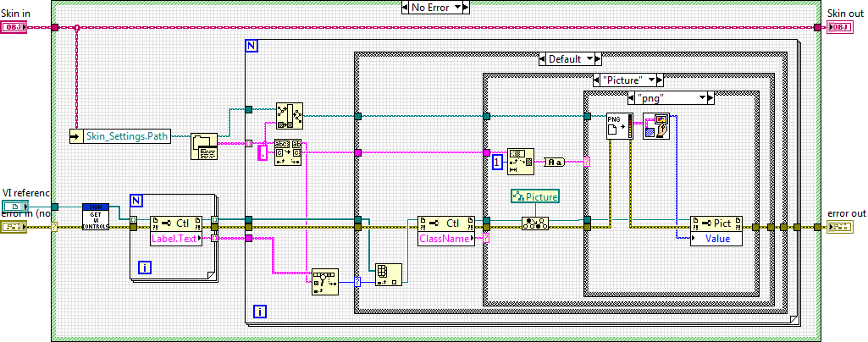Select the Build Path function icon
Image resolution: width=868 pixels, height=342 pixels.
(290, 115)
